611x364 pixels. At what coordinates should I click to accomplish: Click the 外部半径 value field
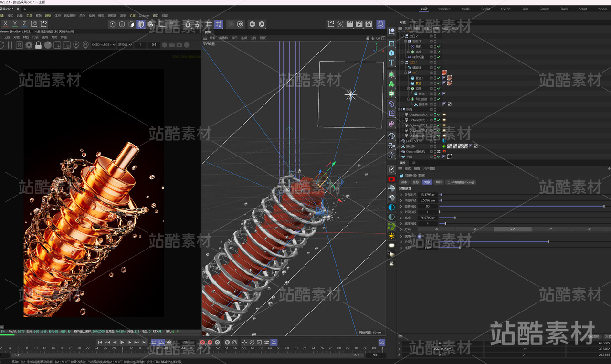tap(428, 195)
